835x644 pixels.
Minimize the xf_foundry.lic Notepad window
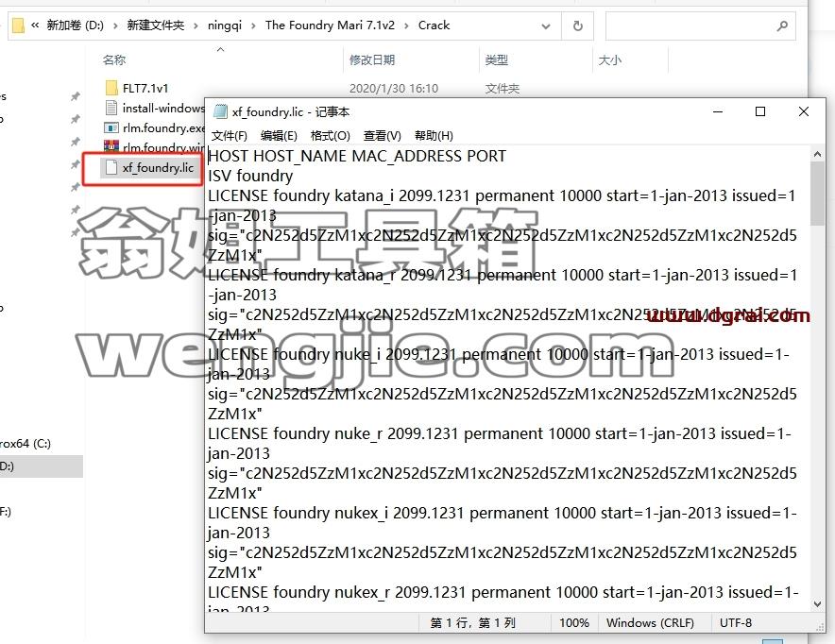718,111
